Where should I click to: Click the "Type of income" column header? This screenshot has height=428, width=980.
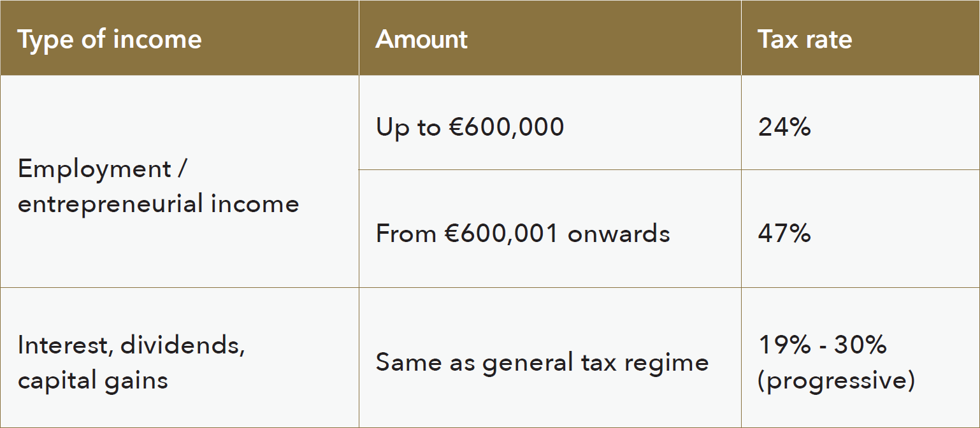110,39
